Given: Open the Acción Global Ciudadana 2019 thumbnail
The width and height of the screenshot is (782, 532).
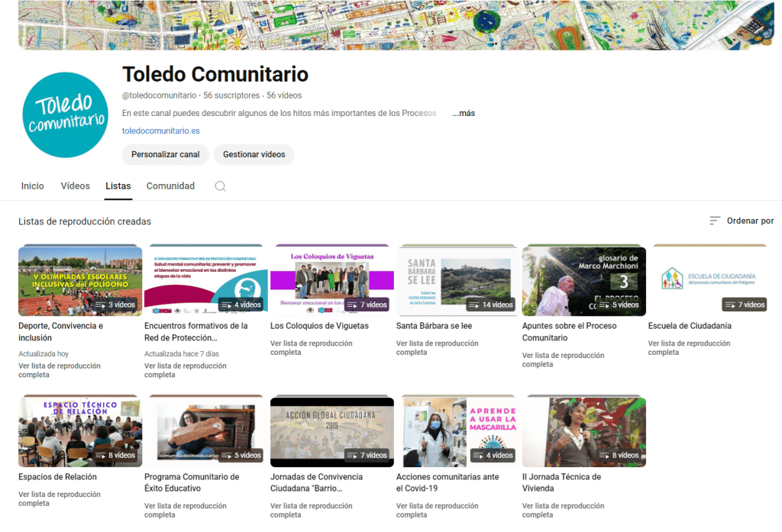Looking at the screenshot, I should point(332,432).
